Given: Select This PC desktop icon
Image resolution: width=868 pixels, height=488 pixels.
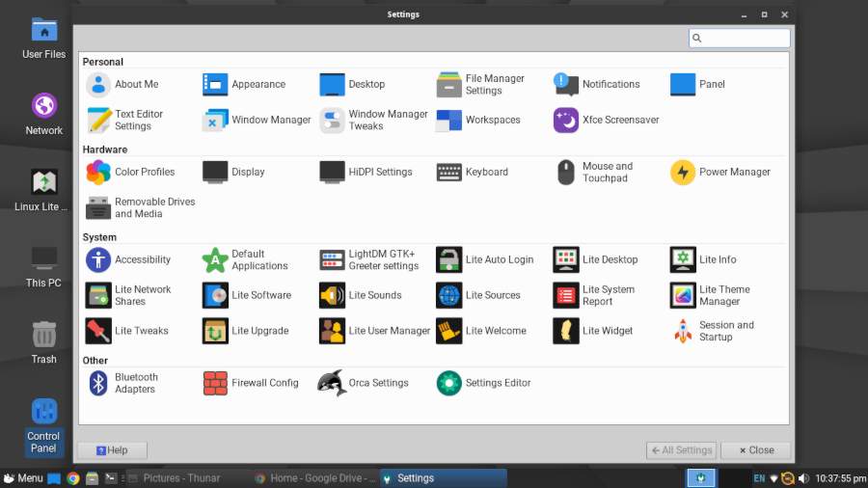Looking at the screenshot, I should click(x=43, y=267).
